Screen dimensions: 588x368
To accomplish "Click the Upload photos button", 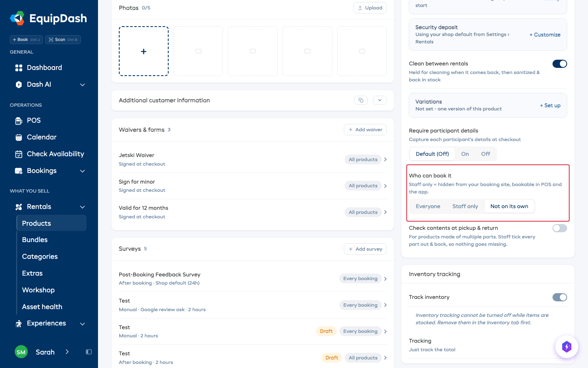I will (x=370, y=8).
